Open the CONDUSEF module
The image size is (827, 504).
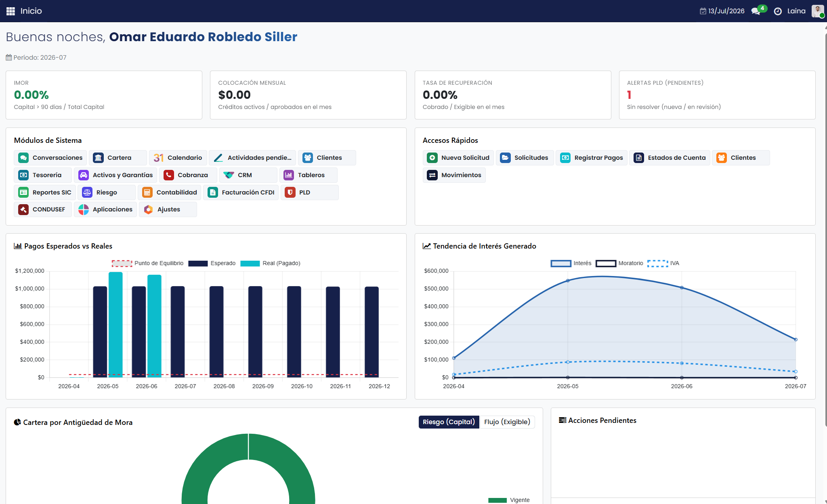[43, 209]
